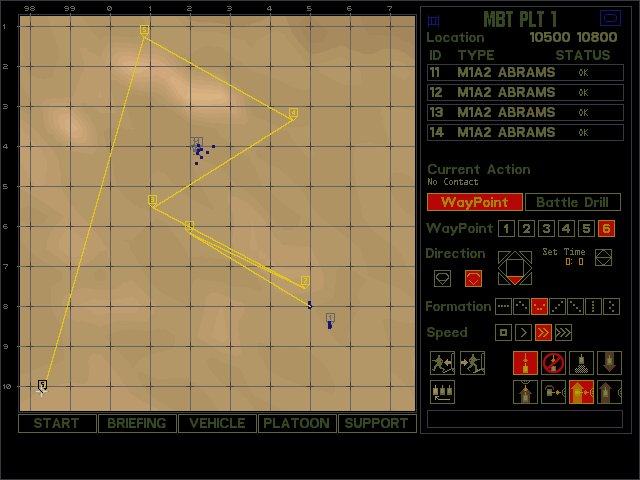Select the red active WayPoint mode button
Viewport: 640px width, 480px height.
coord(474,202)
